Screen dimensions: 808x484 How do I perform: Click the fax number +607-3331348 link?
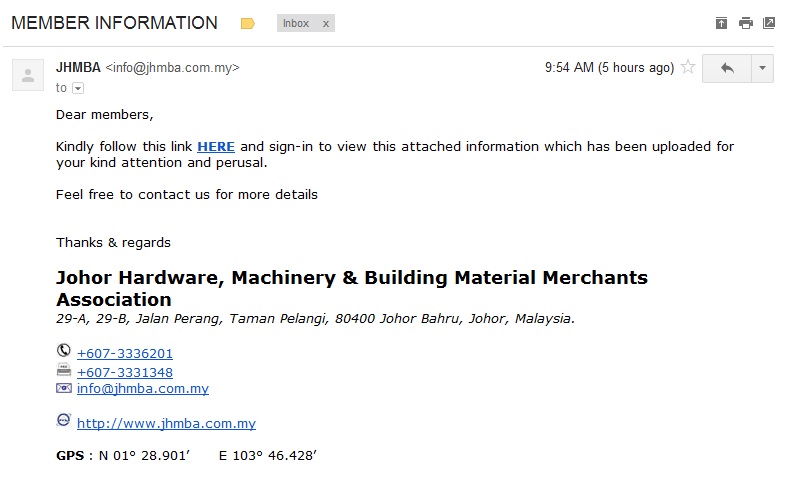125,372
